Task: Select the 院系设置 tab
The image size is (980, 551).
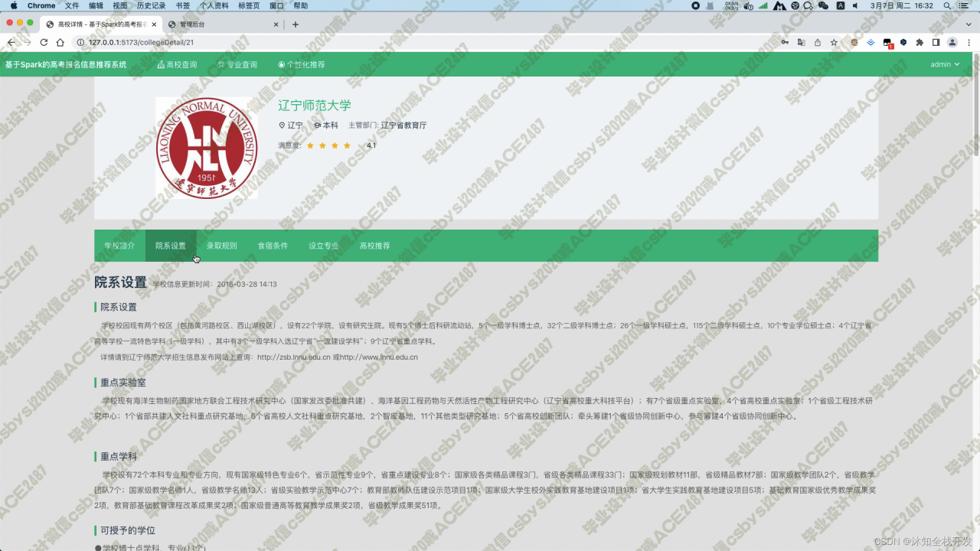Action: click(x=171, y=246)
